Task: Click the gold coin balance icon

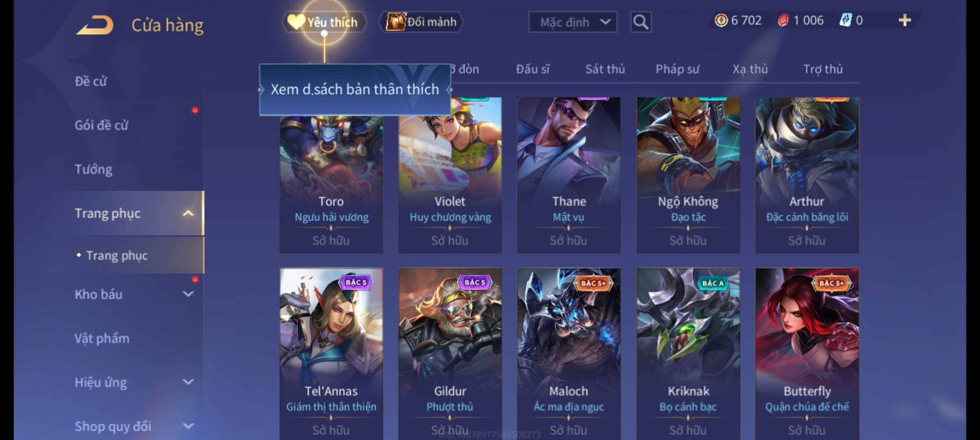Action: click(721, 20)
